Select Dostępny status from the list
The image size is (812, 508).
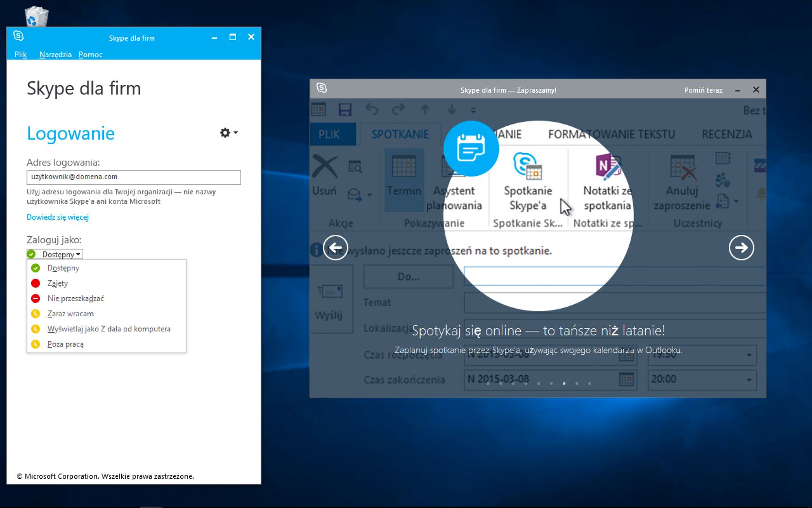tap(107, 268)
